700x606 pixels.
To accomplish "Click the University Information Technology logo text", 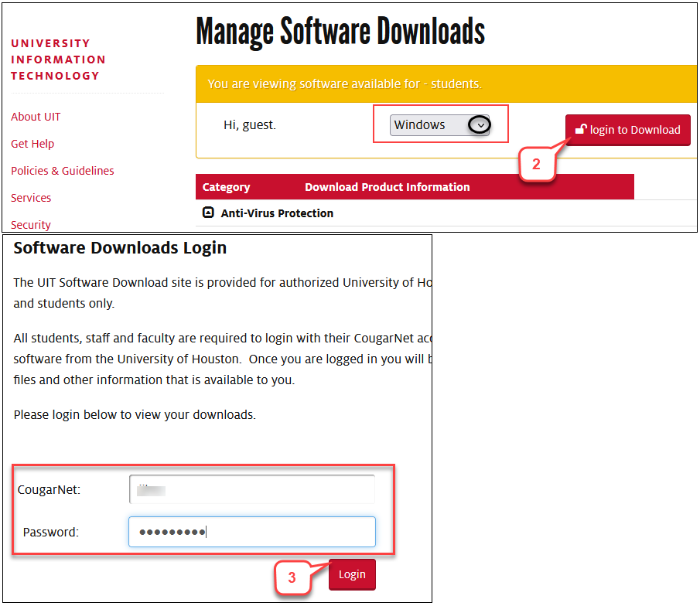I will (58, 60).
